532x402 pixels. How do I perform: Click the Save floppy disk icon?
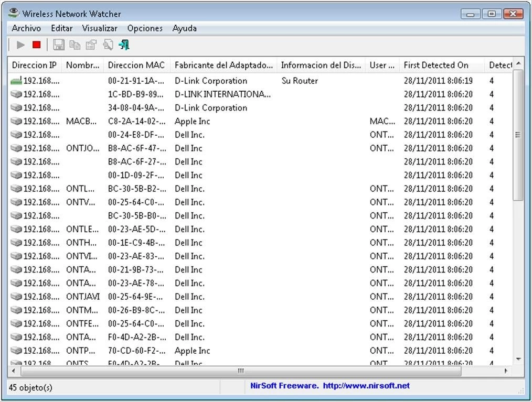pos(59,45)
